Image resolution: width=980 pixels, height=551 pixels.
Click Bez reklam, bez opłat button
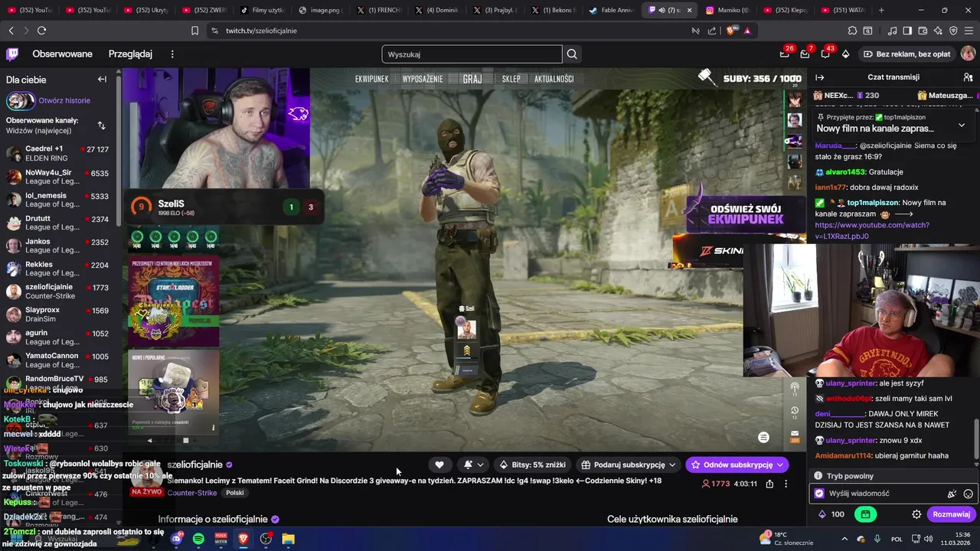[x=906, y=54]
